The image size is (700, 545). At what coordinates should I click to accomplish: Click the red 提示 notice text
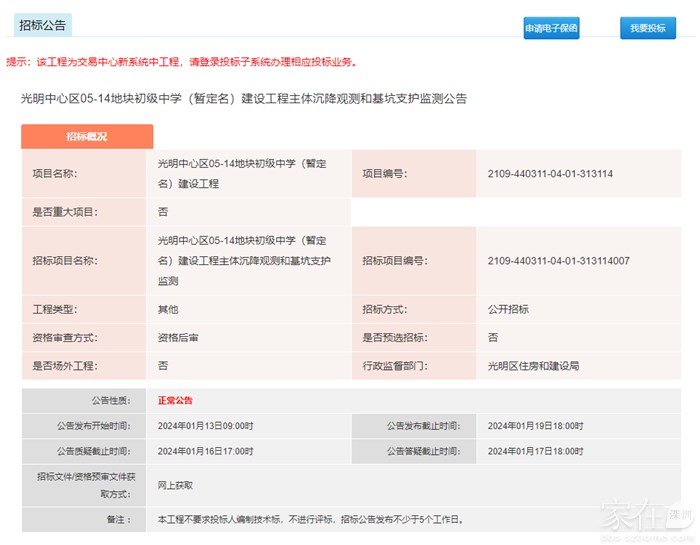(x=181, y=62)
